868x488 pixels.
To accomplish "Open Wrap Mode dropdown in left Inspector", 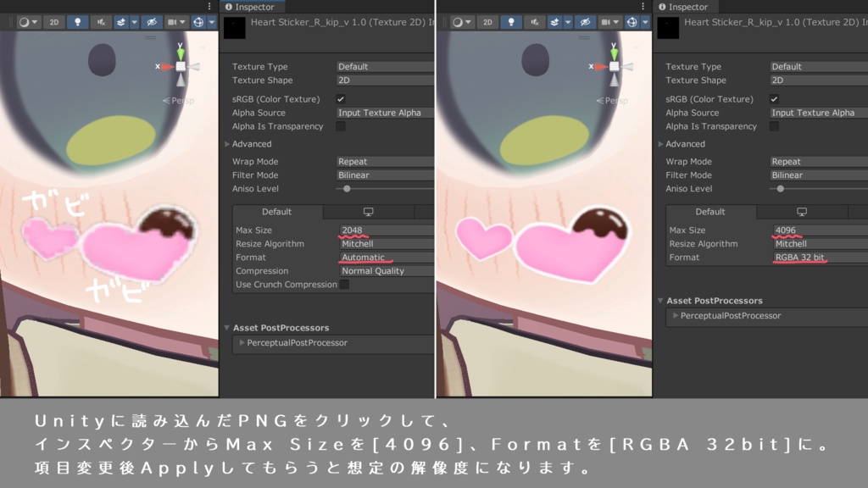I will [x=386, y=162].
